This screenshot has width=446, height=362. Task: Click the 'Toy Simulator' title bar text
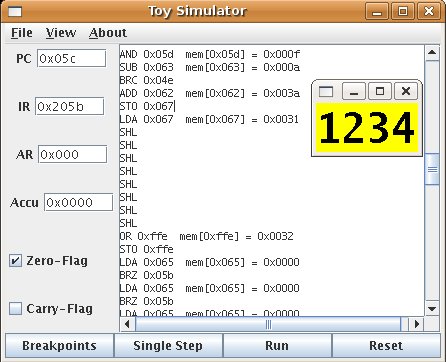tap(197, 11)
